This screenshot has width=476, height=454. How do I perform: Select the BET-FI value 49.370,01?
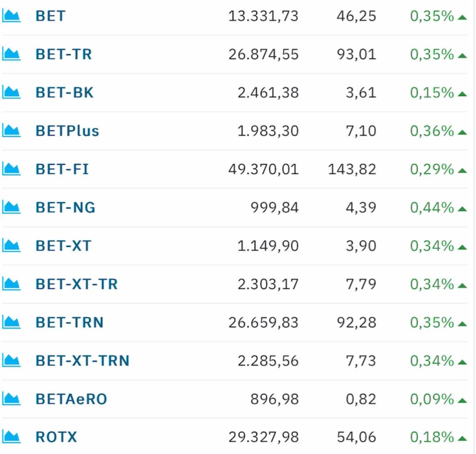263,169
